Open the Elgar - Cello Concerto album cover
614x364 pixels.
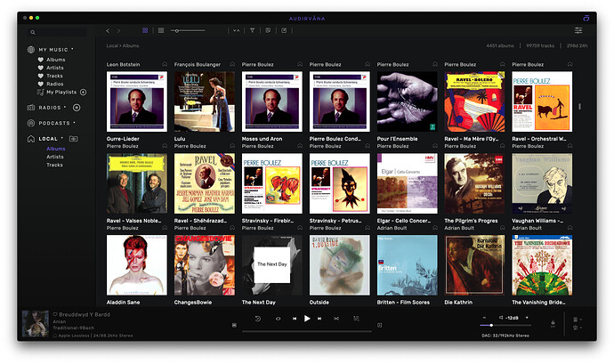pos(407,183)
